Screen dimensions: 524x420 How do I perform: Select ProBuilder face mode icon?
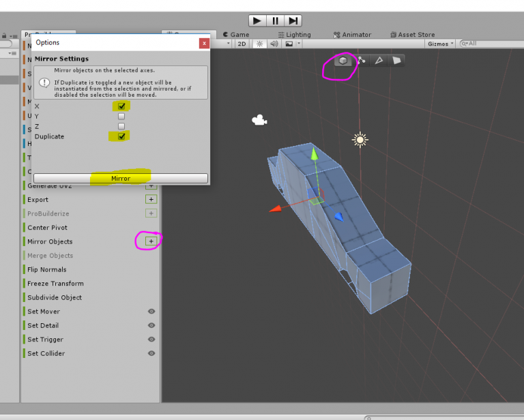click(396, 61)
